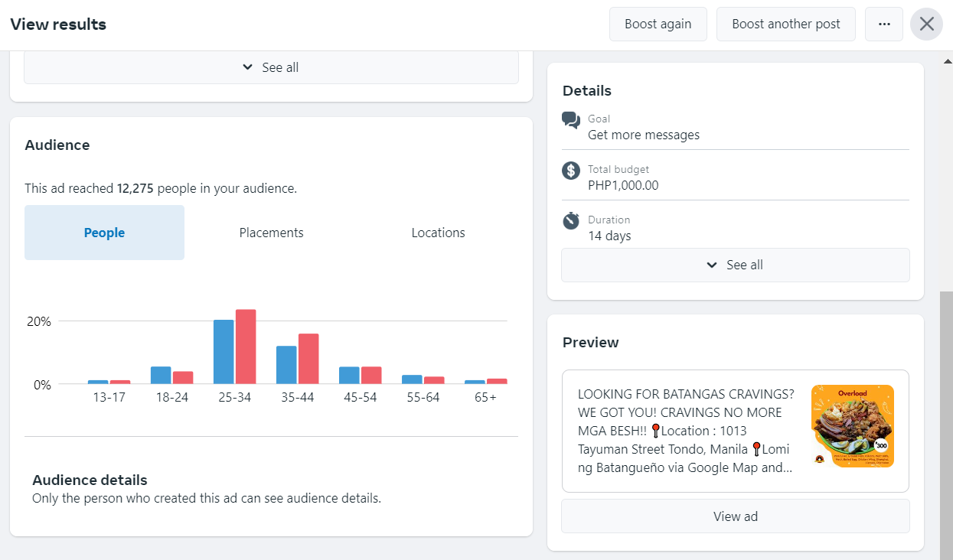The height and width of the screenshot is (560, 953).
Task: Click the ad preview text card
Action: (736, 431)
